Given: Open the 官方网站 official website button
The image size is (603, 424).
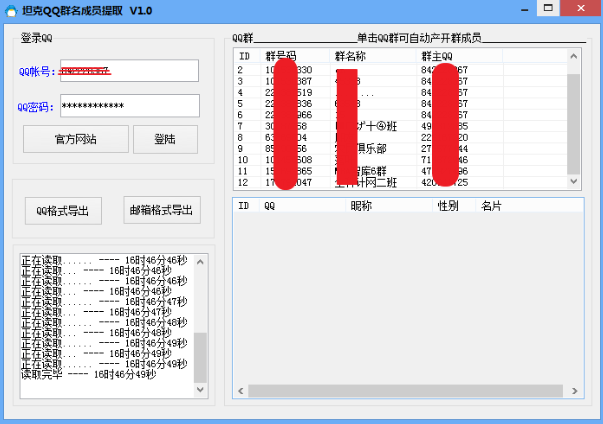Looking at the screenshot, I should (76, 139).
